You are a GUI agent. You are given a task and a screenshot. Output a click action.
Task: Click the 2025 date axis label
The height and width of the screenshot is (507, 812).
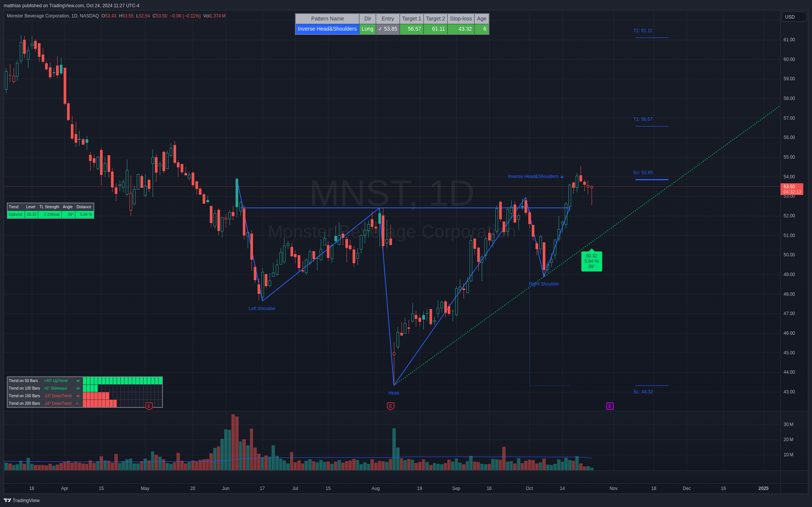[x=764, y=488]
